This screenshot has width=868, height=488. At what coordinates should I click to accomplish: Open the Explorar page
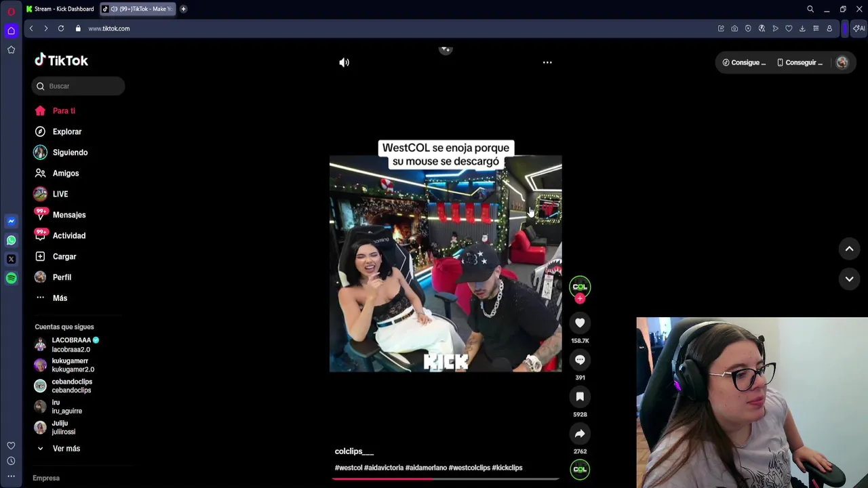[67, 131]
